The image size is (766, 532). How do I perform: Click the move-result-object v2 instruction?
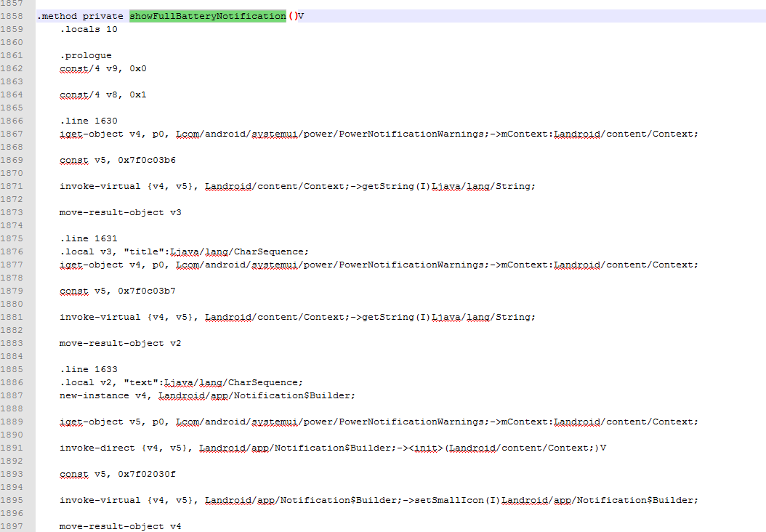(120, 343)
